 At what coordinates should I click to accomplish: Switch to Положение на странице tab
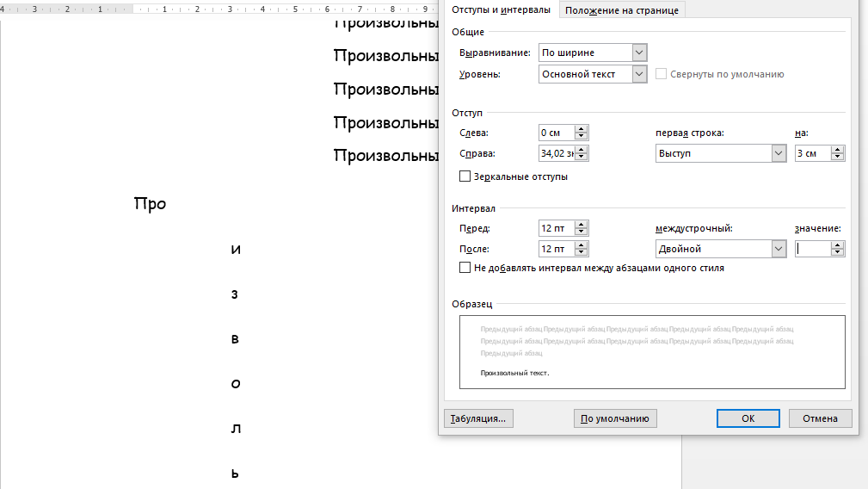pyautogui.click(x=622, y=10)
